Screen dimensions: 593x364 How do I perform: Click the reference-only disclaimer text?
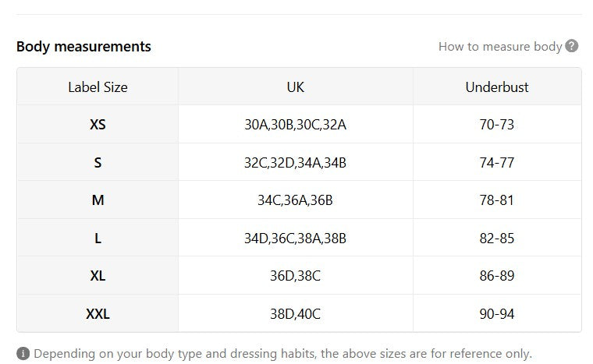tap(283, 354)
